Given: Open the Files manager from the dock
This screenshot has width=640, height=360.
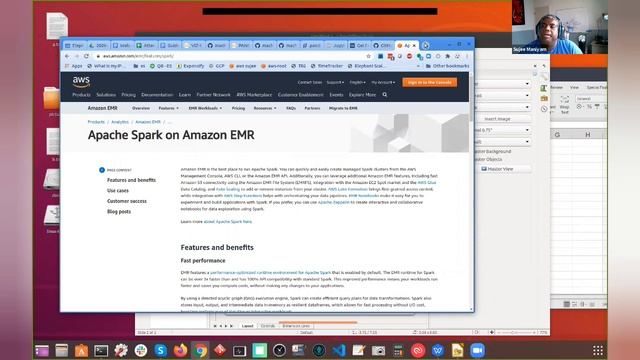Looking at the screenshot, I should coord(62,350).
